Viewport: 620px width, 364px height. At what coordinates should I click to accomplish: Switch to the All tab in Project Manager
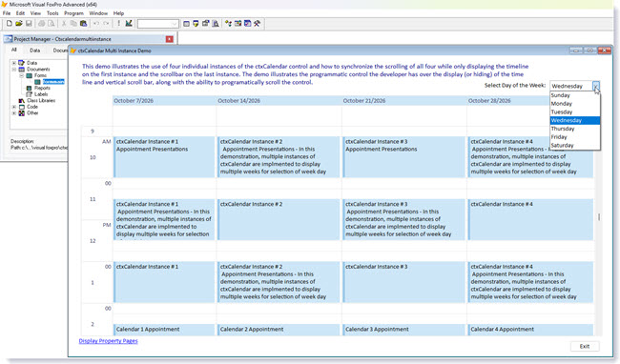click(x=14, y=50)
